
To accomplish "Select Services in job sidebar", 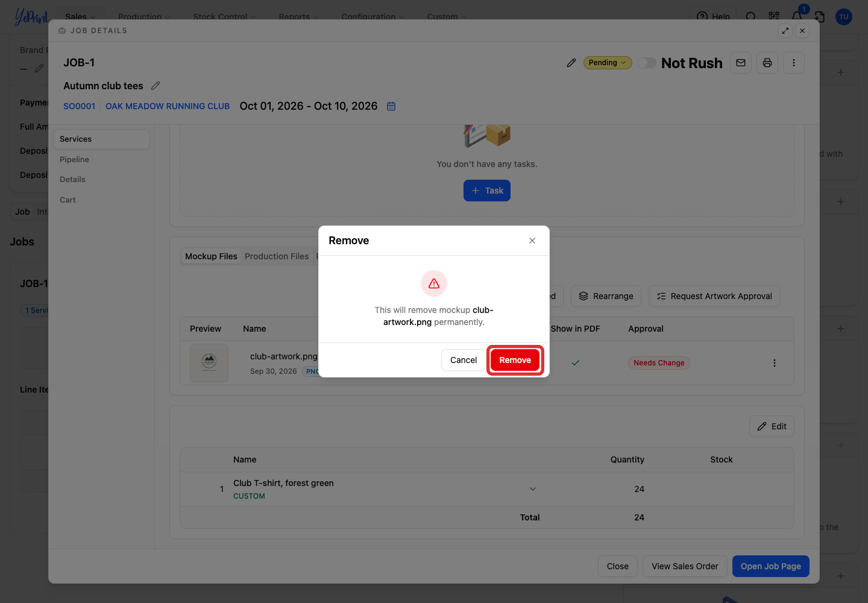I will (x=101, y=139).
